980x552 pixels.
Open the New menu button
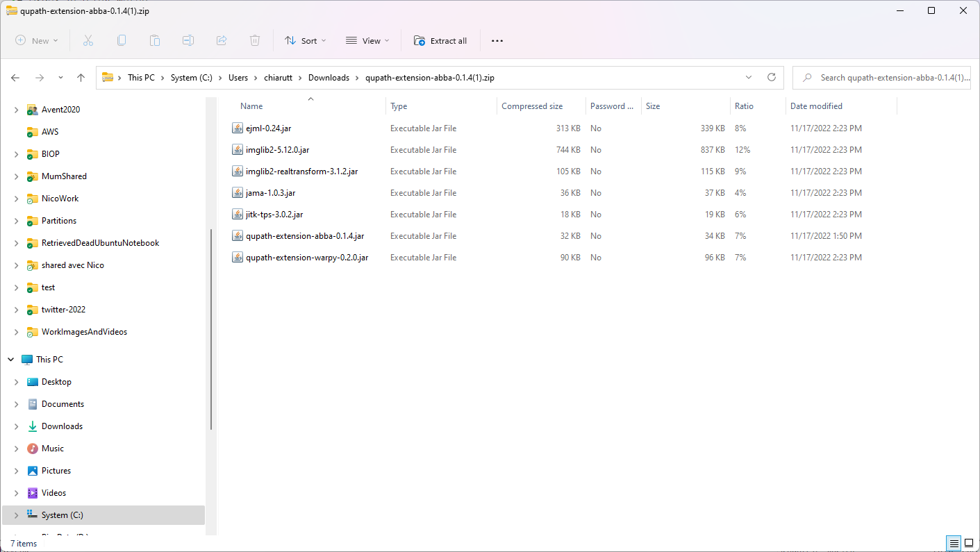coord(36,40)
